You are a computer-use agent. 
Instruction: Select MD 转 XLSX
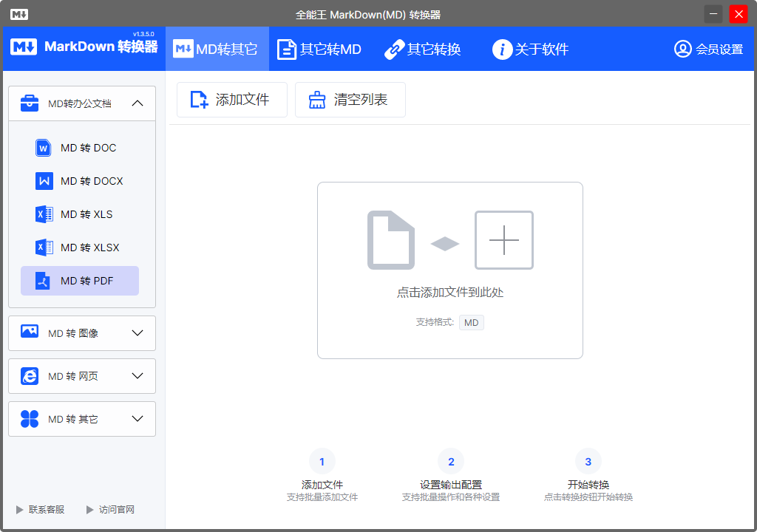[80, 248]
